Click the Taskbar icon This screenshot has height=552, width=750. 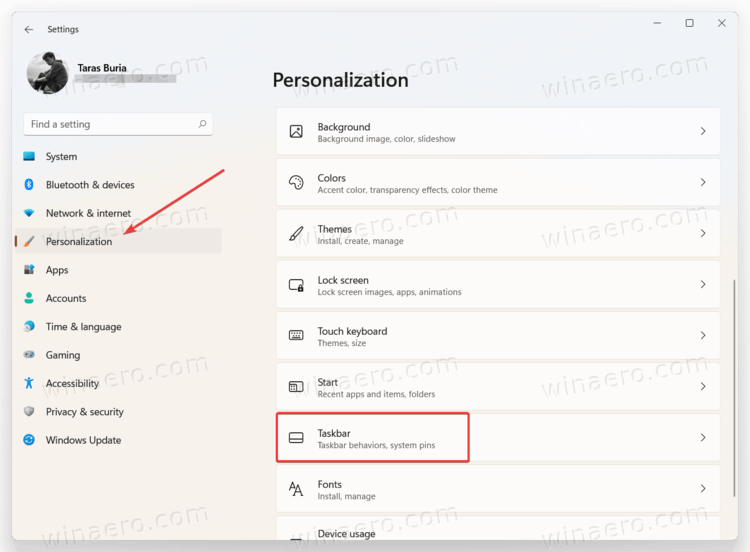[x=296, y=438]
